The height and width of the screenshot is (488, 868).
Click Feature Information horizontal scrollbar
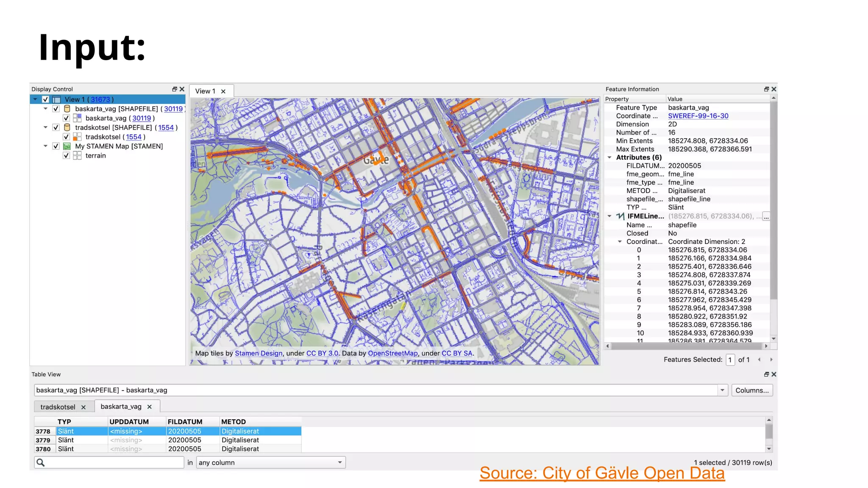pyautogui.click(x=687, y=346)
